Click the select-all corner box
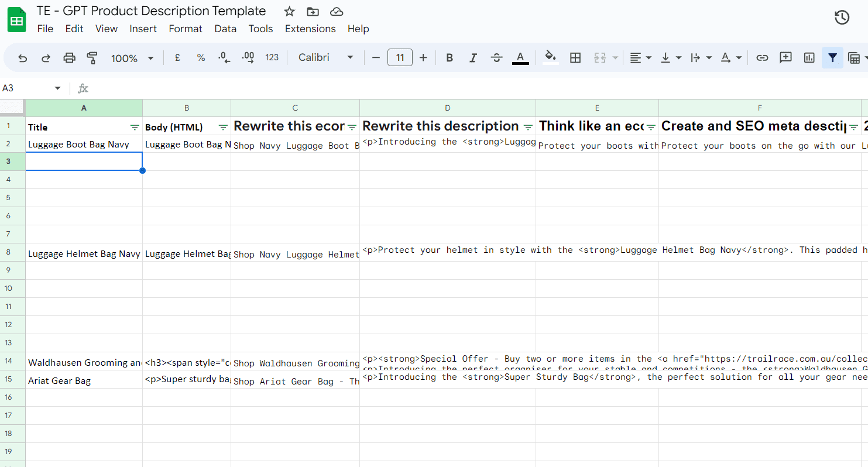Viewport: 868px width, 467px height. [12, 108]
